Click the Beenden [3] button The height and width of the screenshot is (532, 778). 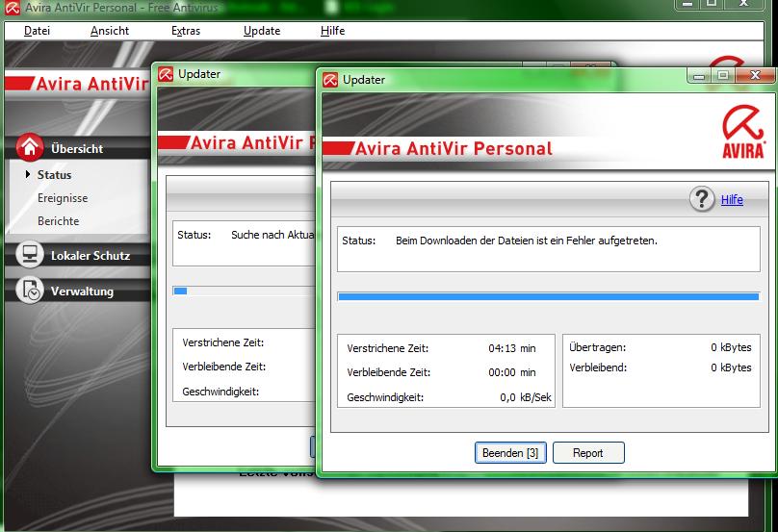coord(510,453)
